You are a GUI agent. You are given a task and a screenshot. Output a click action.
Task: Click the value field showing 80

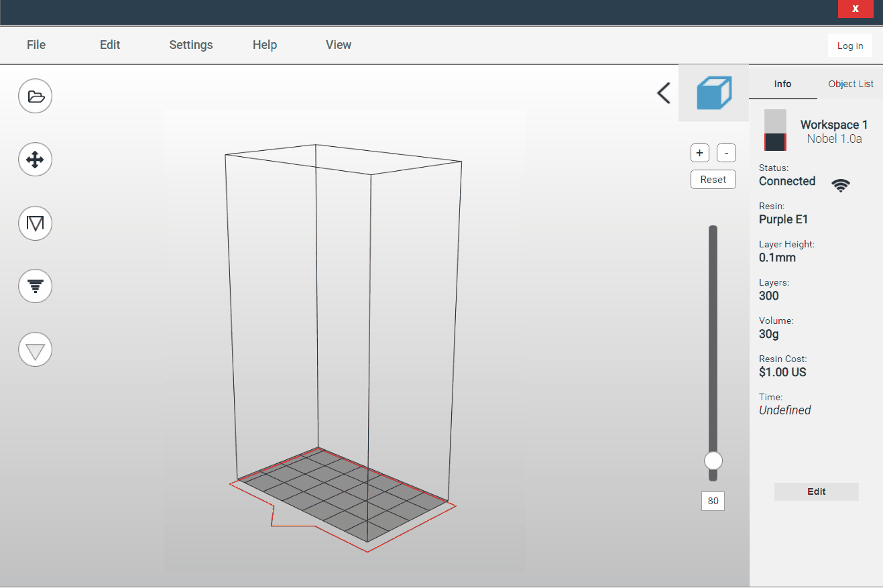pyautogui.click(x=713, y=501)
